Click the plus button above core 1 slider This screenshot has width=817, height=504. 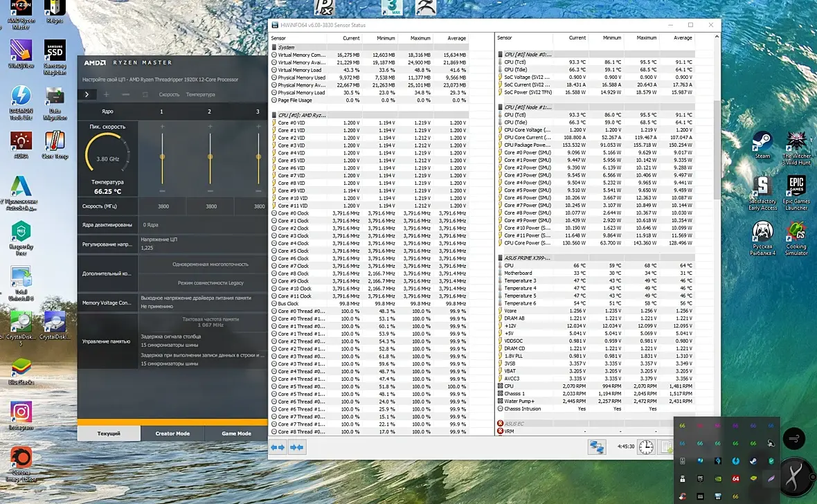pyautogui.click(x=162, y=127)
